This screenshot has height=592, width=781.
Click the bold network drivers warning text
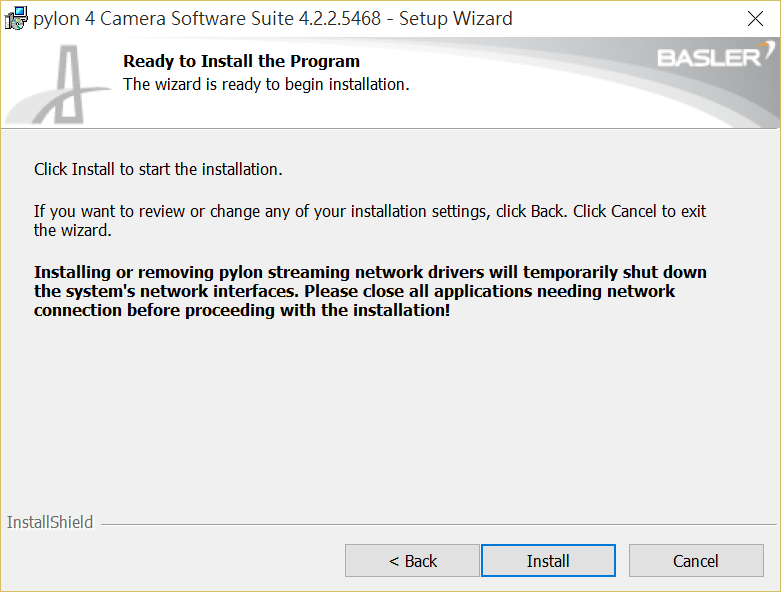tap(370, 291)
